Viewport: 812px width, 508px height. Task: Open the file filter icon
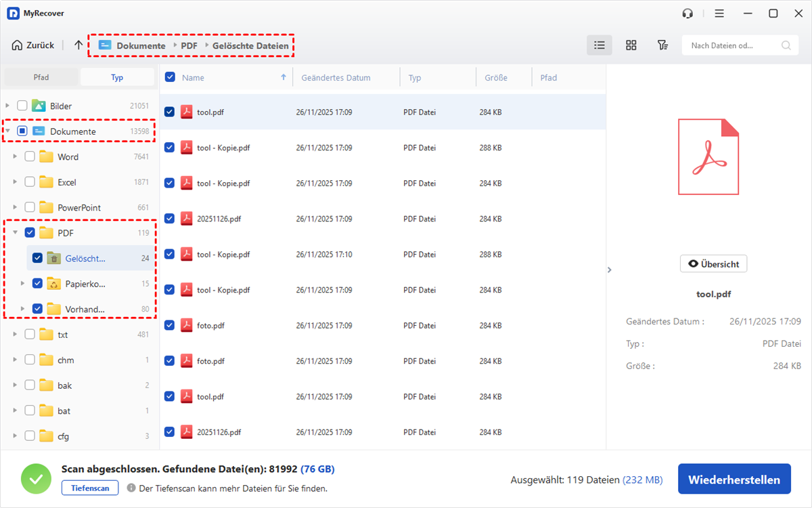pyautogui.click(x=662, y=45)
